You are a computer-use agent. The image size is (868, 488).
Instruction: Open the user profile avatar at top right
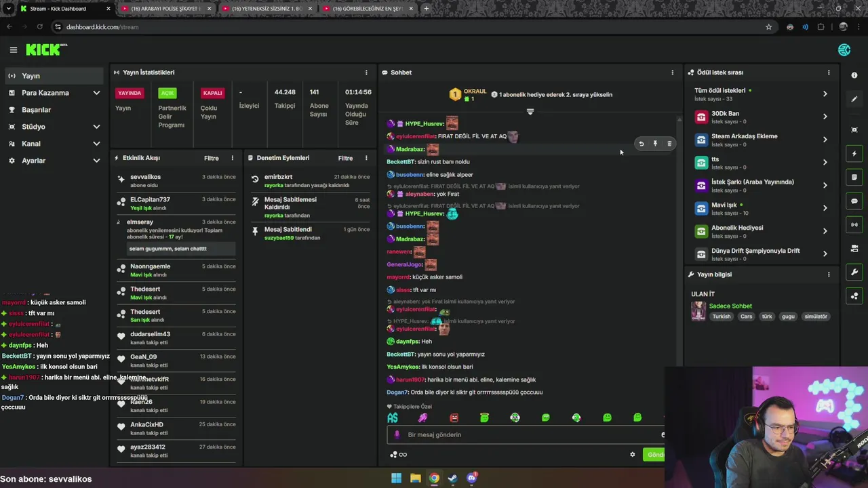(x=844, y=49)
